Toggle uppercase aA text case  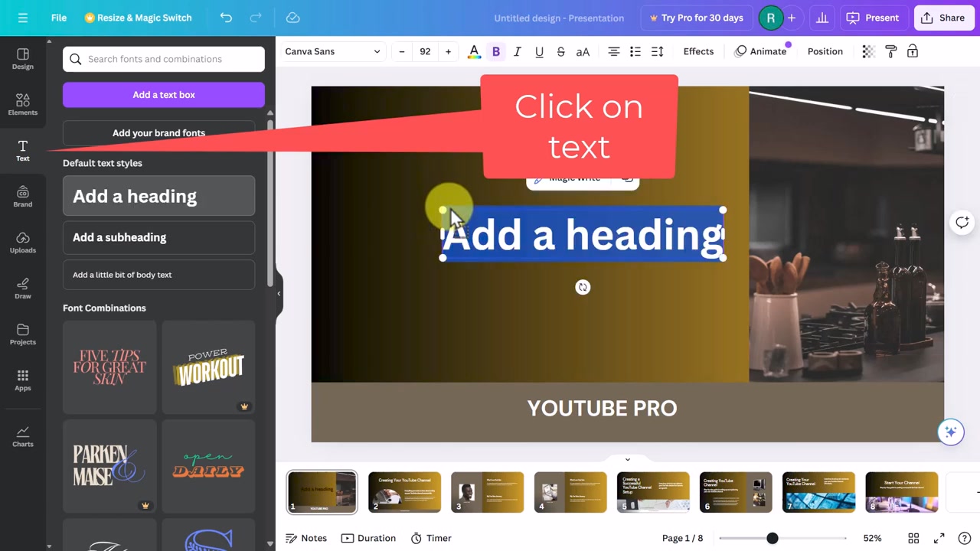(583, 51)
